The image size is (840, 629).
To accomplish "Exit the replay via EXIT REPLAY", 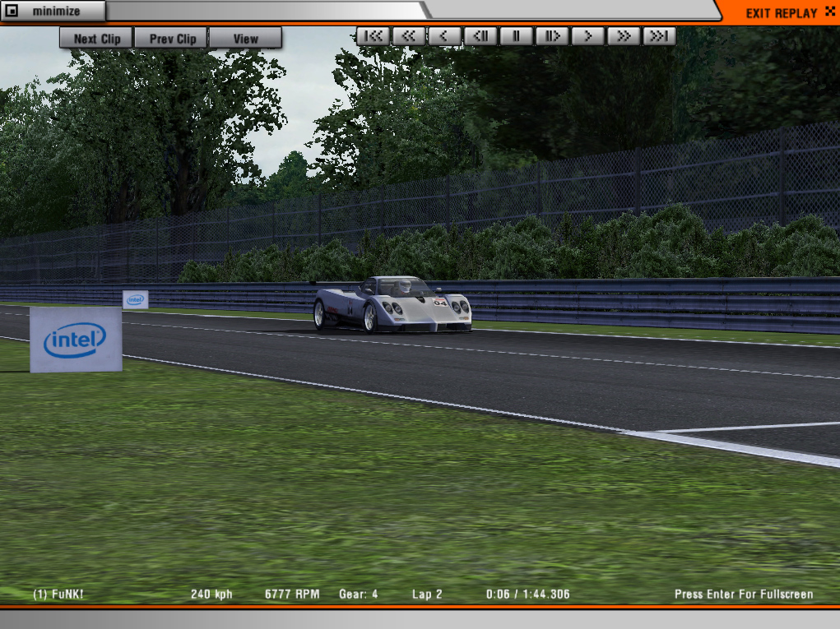I will (781, 13).
